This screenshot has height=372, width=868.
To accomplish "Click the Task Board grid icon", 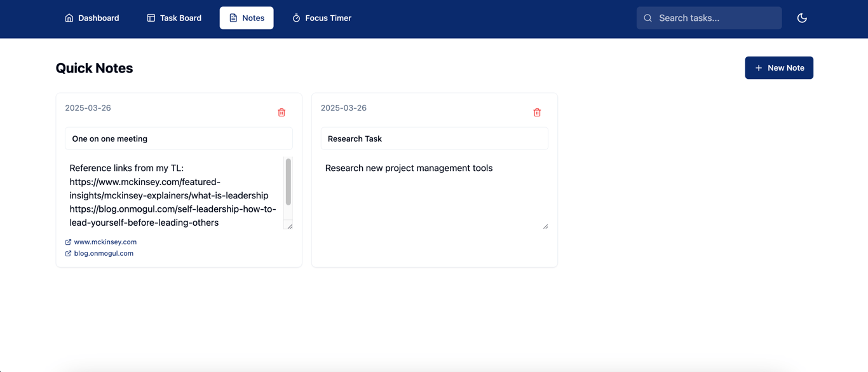I will (150, 18).
